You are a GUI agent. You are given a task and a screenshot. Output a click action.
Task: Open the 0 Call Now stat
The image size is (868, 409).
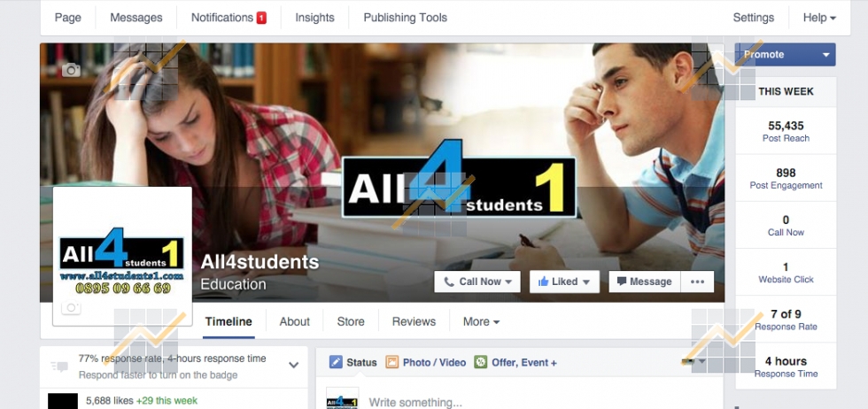coord(786,225)
